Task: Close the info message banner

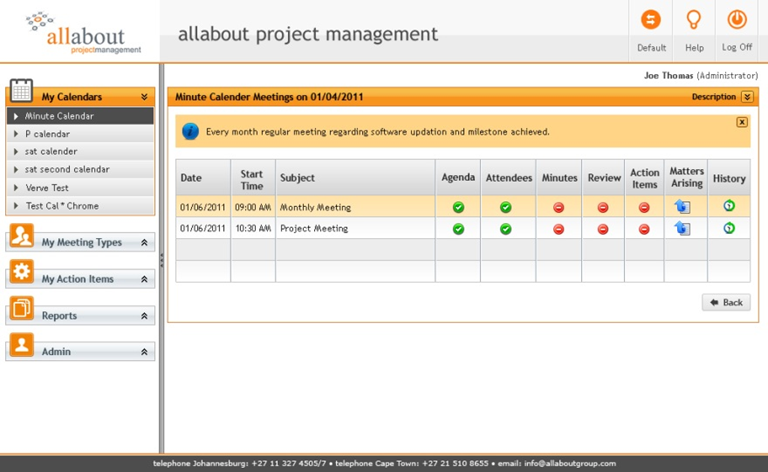Action: click(742, 122)
